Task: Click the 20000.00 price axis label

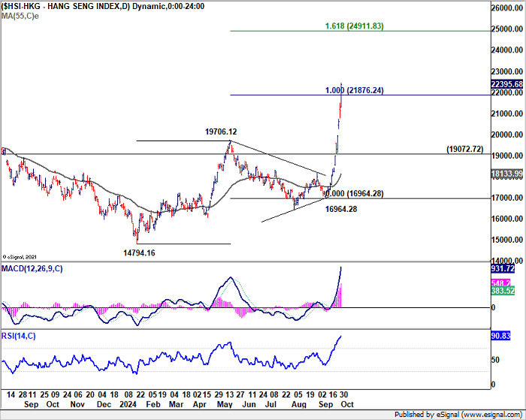Action: click(507, 134)
